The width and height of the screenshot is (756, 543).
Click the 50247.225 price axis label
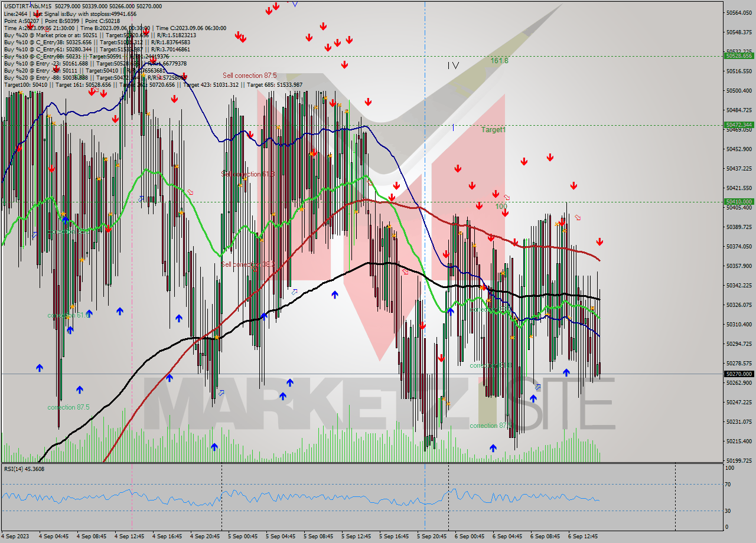(739, 402)
